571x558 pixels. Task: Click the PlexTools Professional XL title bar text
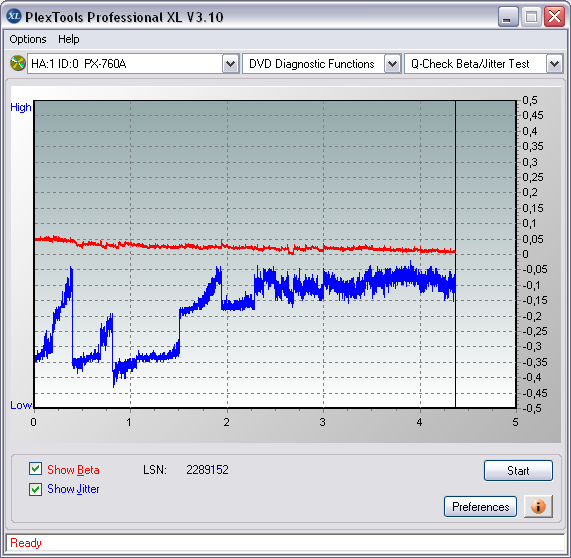[124, 17]
